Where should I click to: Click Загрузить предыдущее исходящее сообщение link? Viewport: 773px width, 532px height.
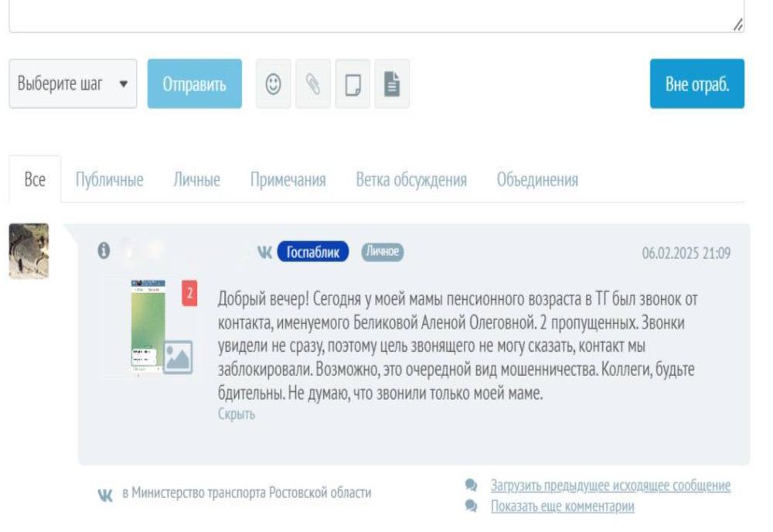[x=610, y=486]
